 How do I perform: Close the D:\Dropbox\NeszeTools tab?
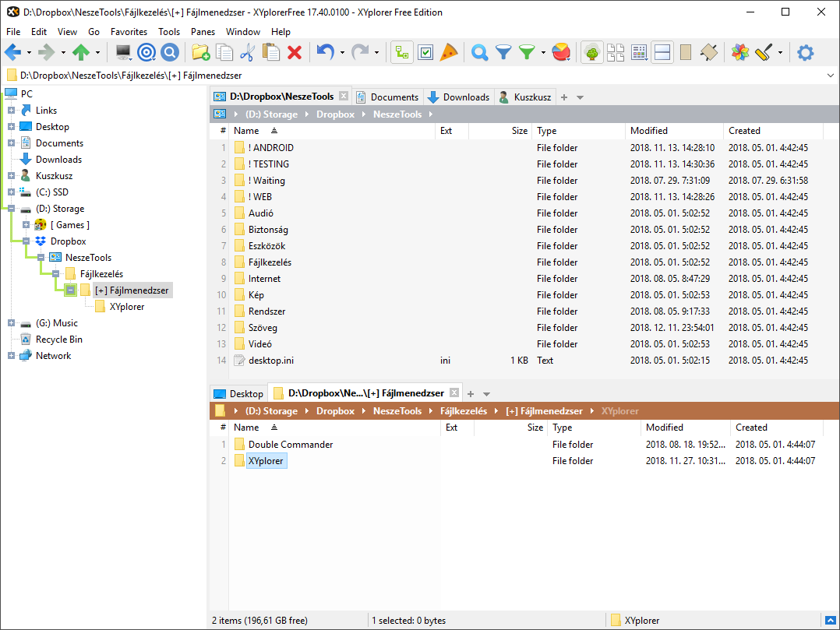(x=344, y=96)
